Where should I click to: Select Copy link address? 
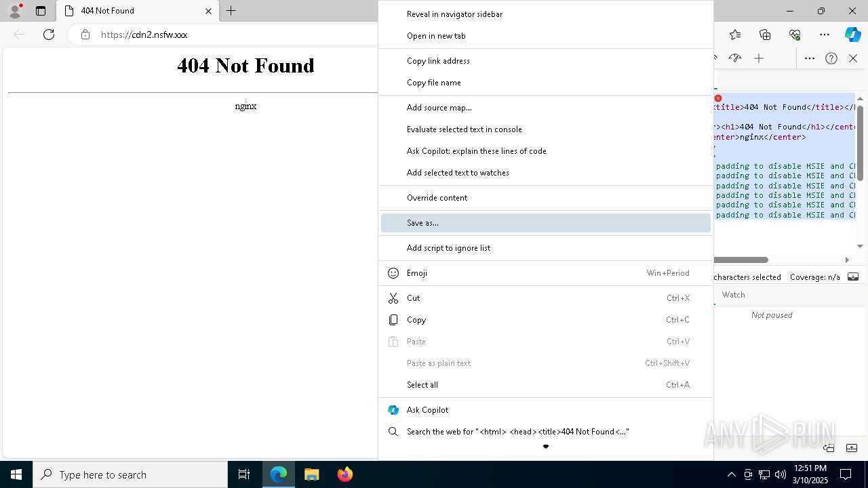[x=546, y=60]
